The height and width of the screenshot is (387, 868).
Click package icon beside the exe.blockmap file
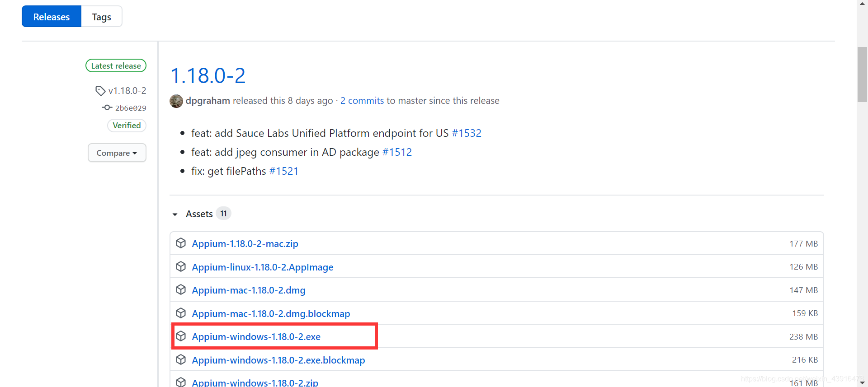[181, 359]
